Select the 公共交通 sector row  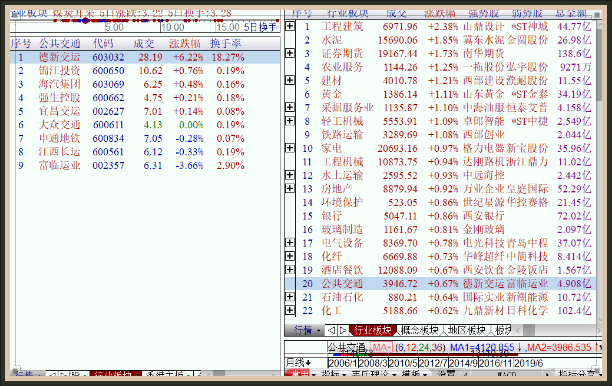pyautogui.click(x=446, y=283)
